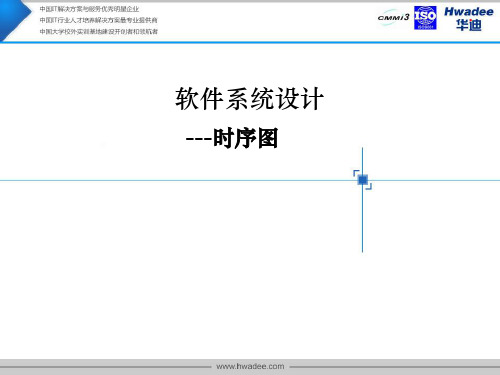Viewport: 500px width, 375px height.
Task: Click the third header line about 大学校外实训基地
Action: (98, 32)
